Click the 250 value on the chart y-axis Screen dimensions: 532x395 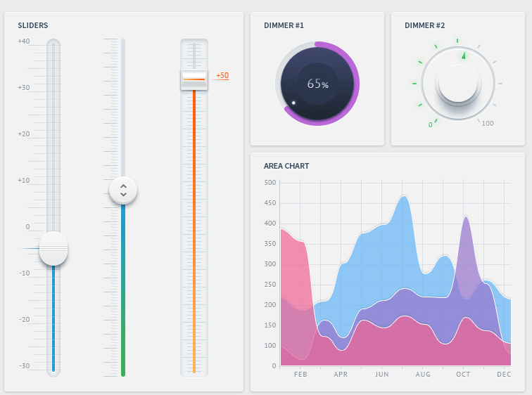[x=270, y=284]
